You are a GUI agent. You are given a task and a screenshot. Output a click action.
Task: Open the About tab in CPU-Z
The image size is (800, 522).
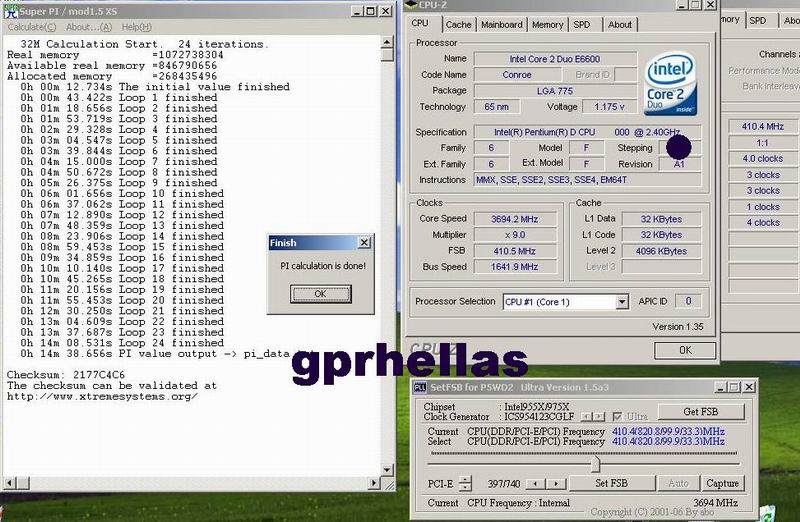[619, 24]
